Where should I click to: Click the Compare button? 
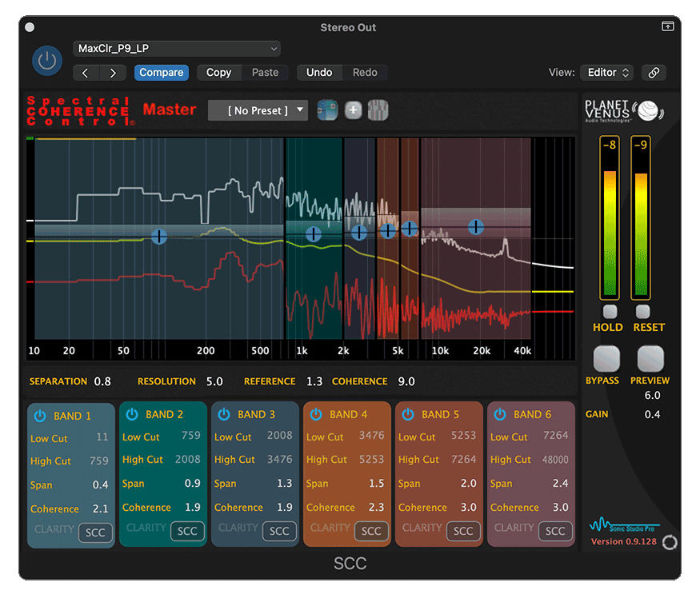click(161, 73)
